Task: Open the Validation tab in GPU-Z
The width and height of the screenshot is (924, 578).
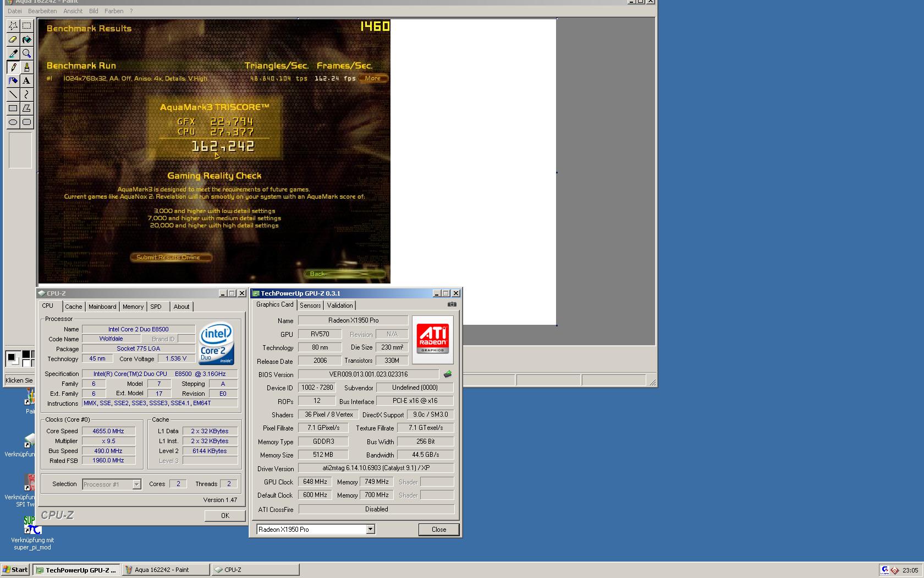Action: coord(340,306)
